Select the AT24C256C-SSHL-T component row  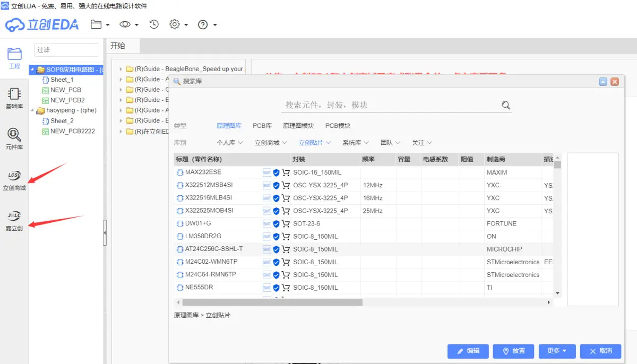(x=364, y=249)
